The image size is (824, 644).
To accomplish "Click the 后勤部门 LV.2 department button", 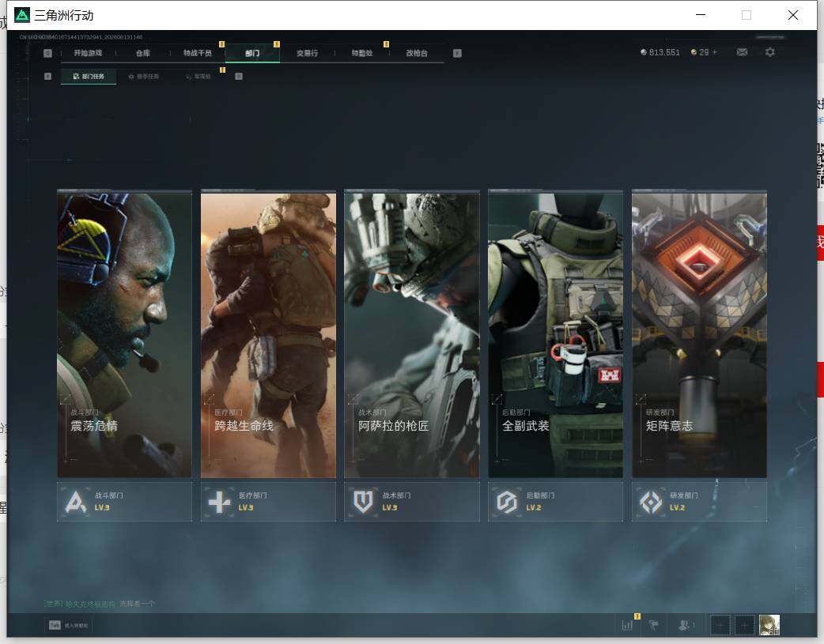I will coord(555,502).
